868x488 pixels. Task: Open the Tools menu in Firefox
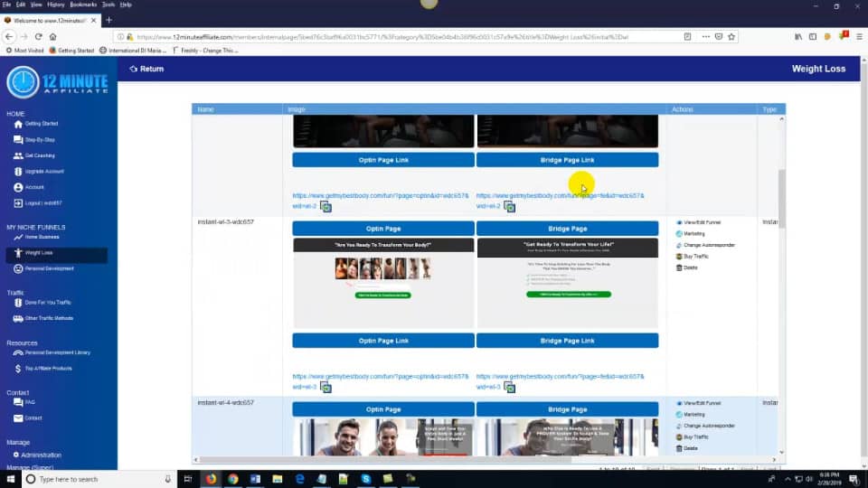pyautogui.click(x=108, y=5)
